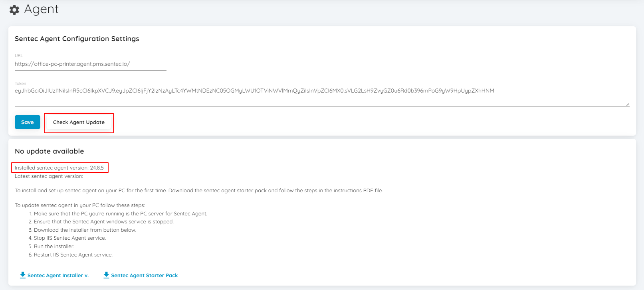Image resolution: width=644 pixels, height=290 pixels.
Task: Click step 4 Stop IIS Sentec Agent service
Action: click(x=67, y=238)
